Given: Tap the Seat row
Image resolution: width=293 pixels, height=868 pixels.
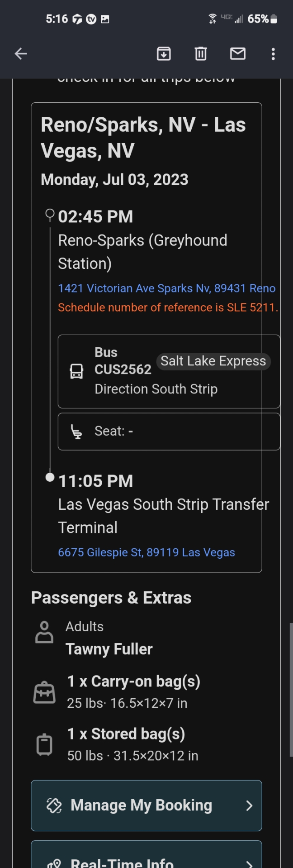Looking at the screenshot, I should (169, 432).
